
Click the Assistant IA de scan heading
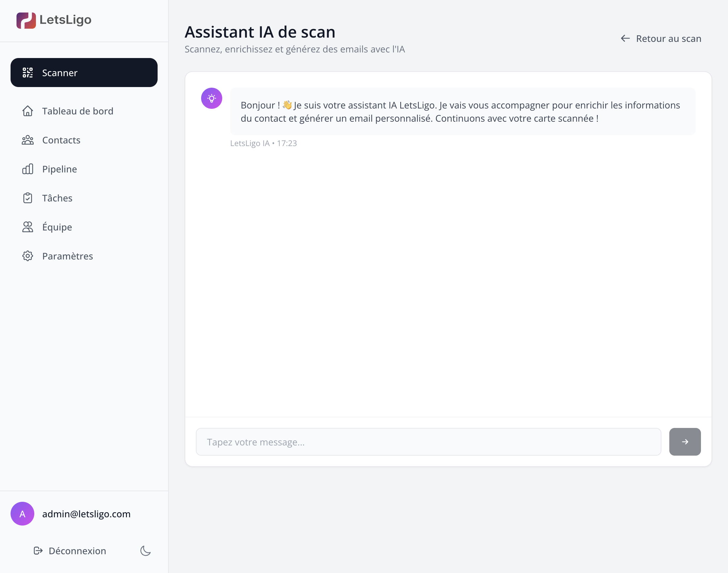pyautogui.click(x=260, y=32)
